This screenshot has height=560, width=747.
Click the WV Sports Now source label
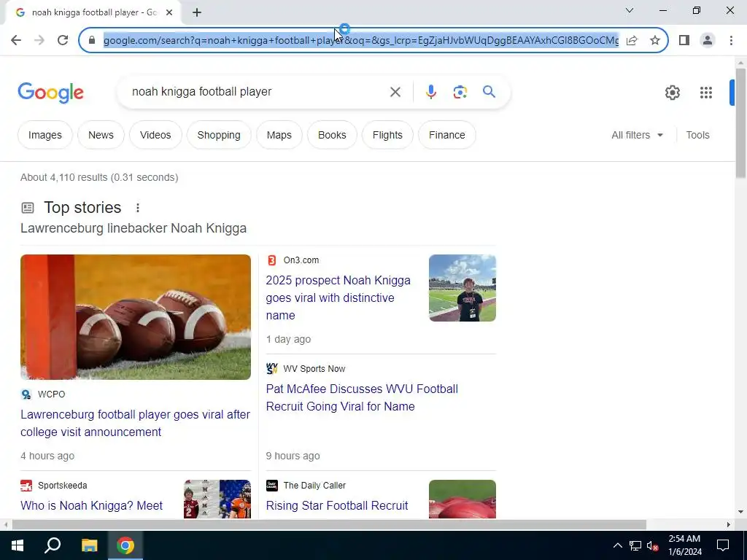tap(314, 368)
